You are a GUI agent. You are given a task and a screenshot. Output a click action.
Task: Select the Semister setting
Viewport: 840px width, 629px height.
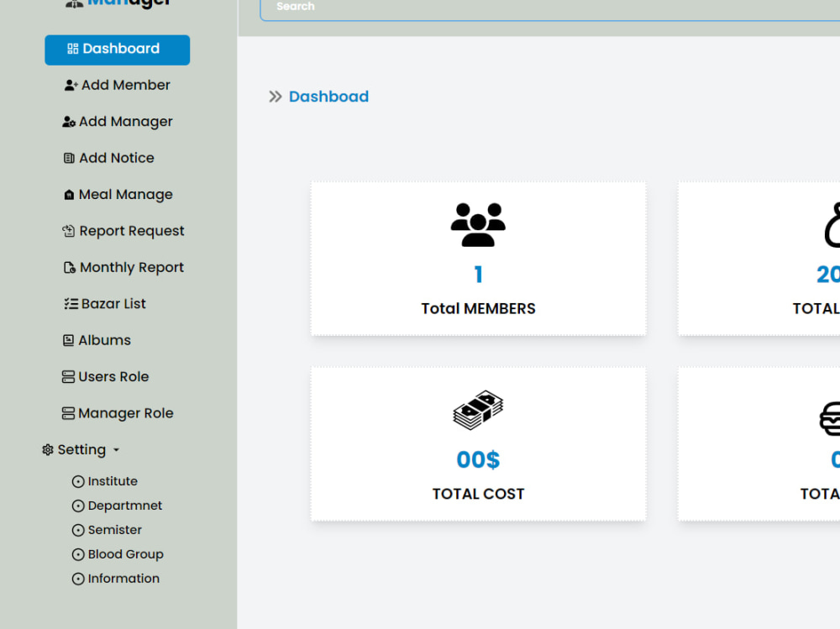click(108, 530)
